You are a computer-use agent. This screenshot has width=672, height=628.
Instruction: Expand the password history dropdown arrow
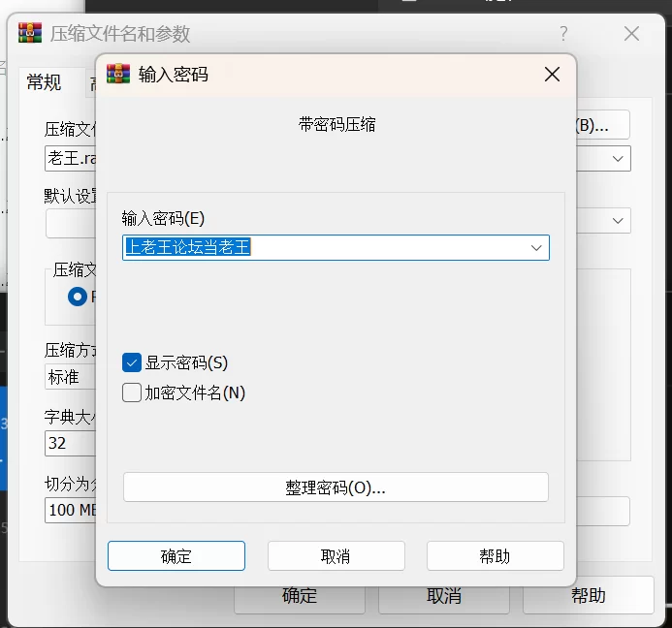[535, 248]
